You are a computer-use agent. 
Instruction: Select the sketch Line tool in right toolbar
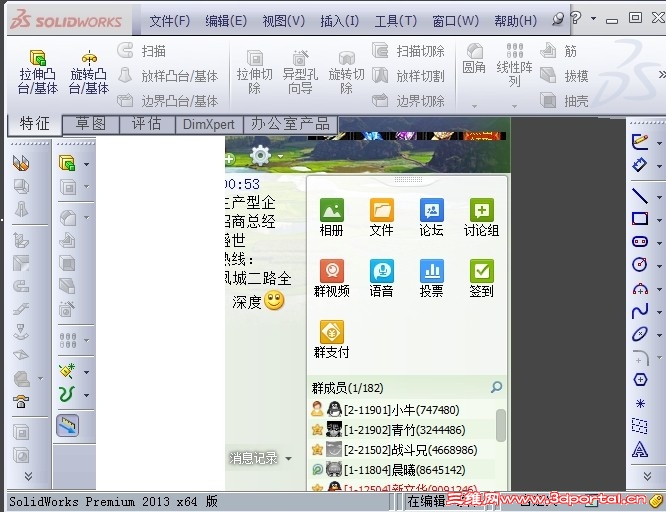pyautogui.click(x=640, y=196)
